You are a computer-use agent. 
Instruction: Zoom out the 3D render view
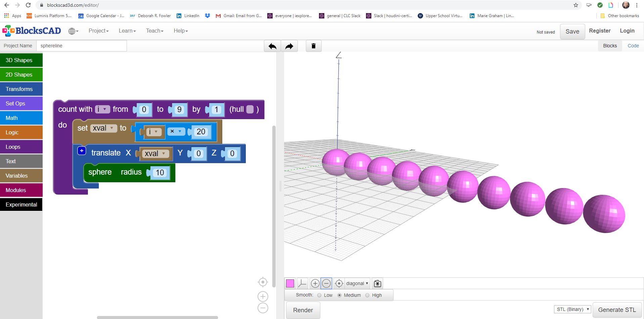click(x=326, y=283)
